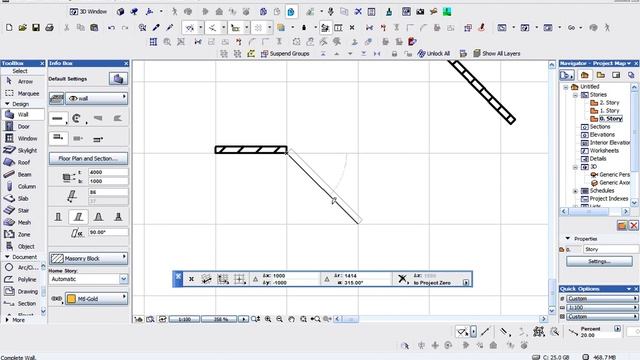The height and width of the screenshot is (360, 640).
Task: Click Default Settings wall icon button
Action: coord(118,79)
